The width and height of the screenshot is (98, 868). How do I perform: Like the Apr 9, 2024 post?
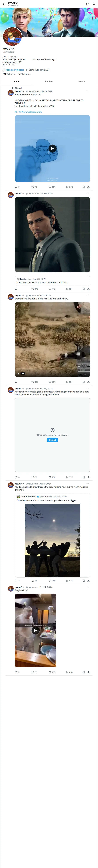click(x=52, y=581)
